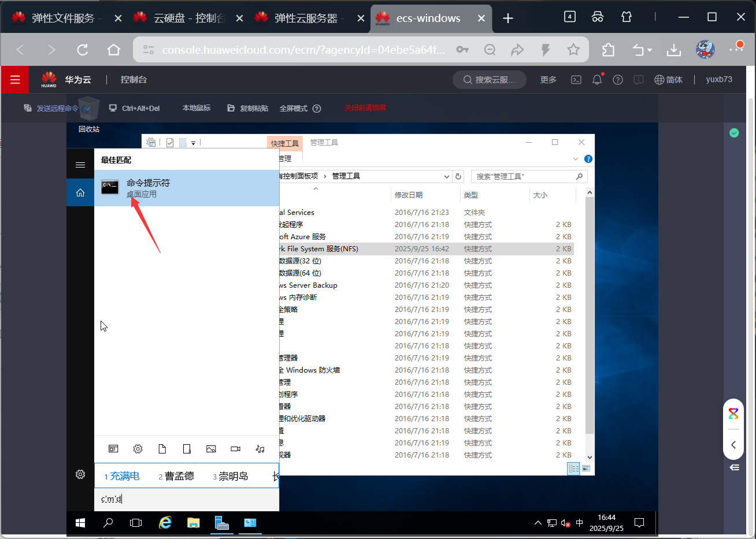Go to the browser home page icon
This screenshot has height=539, width=756.
point(114,50)
